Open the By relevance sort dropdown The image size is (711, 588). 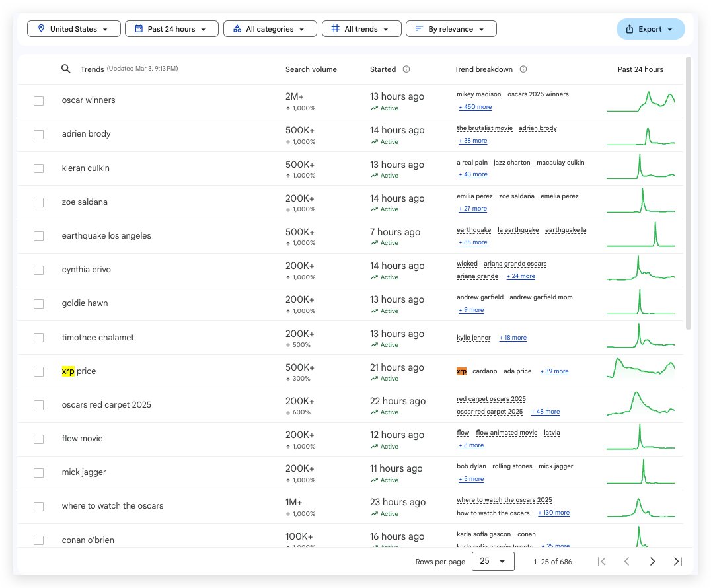coord(451,28)
